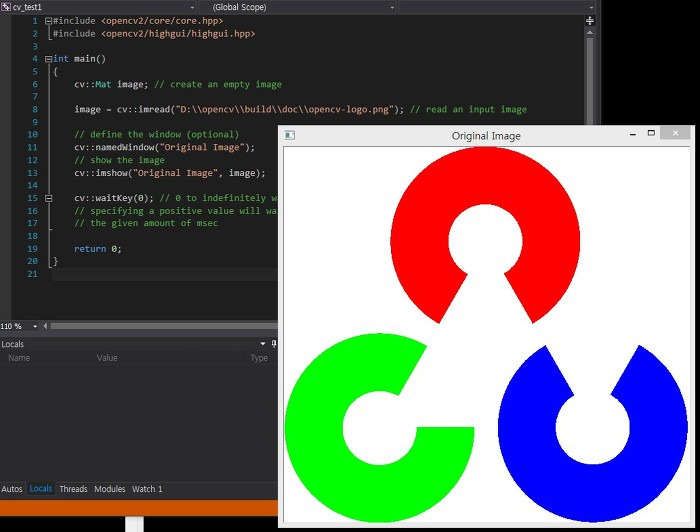The width and height of the screenshot is (700, 532).
Task: Click the cv_test1 project file icon
Action: click(5, 7)
